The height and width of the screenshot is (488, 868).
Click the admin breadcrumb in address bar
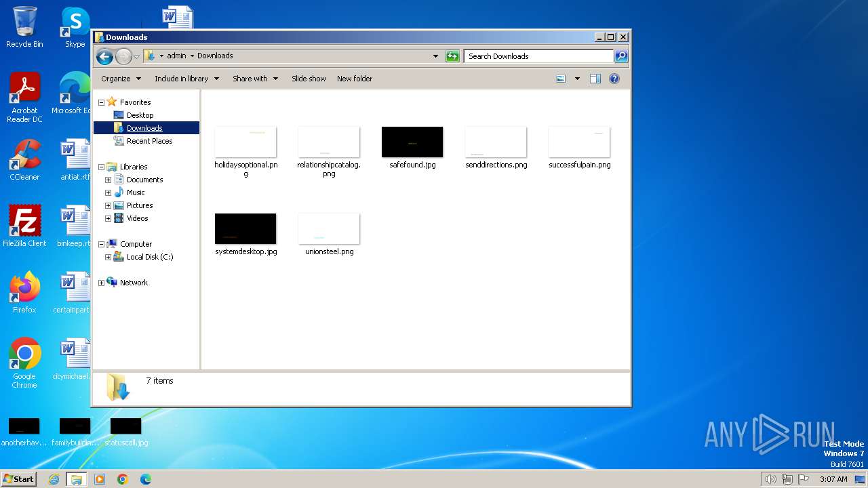pos(176,56)
